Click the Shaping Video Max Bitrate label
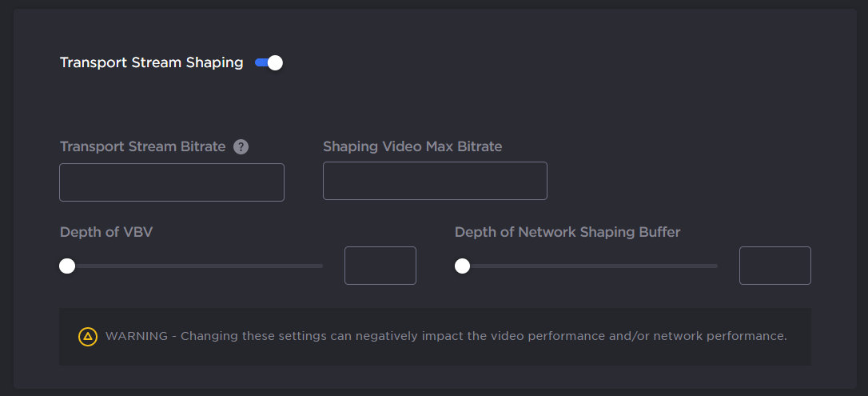Image resolution: width=868 pixels, height=396 pixels. click(412, 147)
